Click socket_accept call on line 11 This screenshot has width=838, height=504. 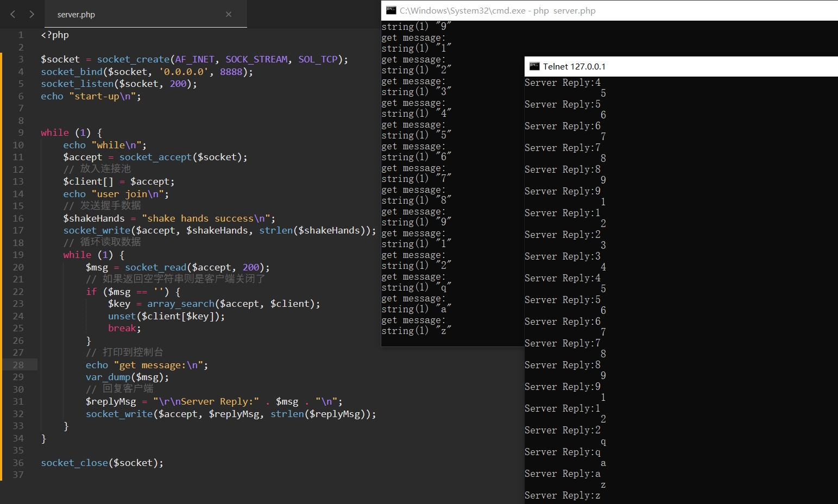155,157
